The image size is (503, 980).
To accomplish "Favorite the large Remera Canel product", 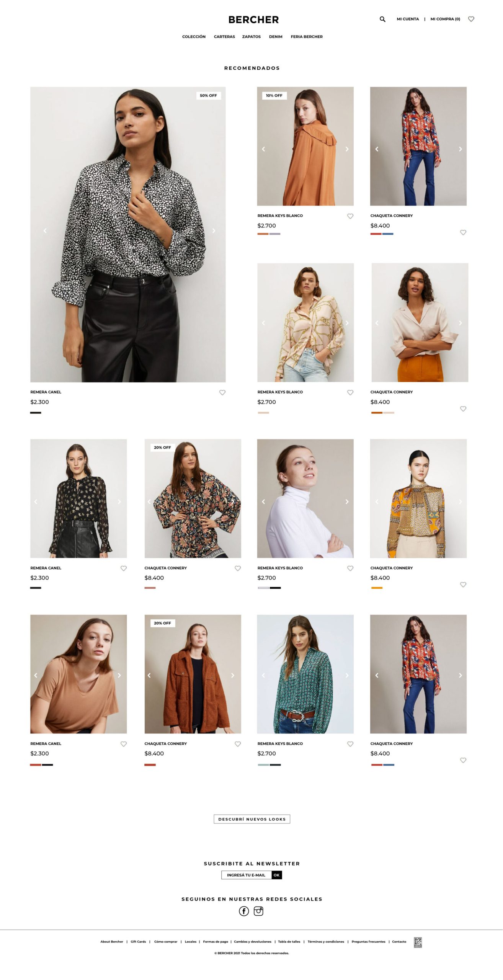I will 222,392.
